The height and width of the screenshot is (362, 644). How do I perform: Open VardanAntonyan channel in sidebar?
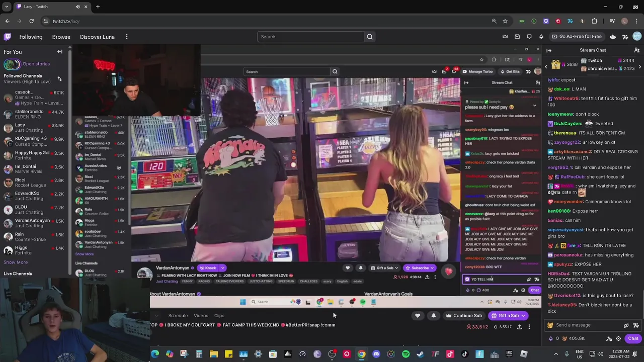[34, 223]
